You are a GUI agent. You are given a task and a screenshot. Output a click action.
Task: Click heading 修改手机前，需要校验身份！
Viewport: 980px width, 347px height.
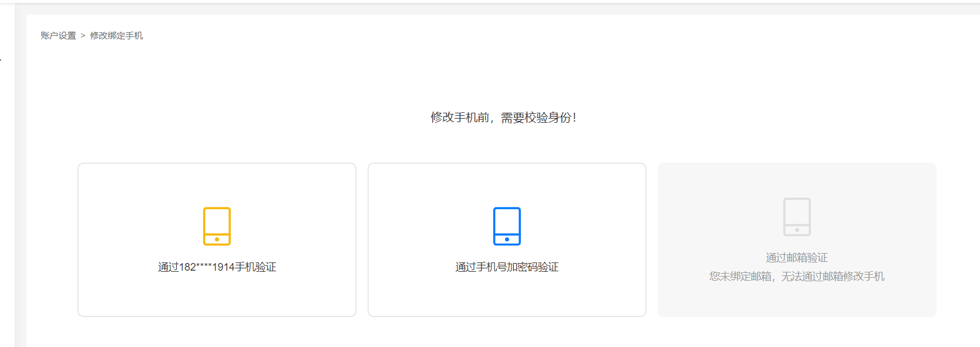[x=503, y=117]
